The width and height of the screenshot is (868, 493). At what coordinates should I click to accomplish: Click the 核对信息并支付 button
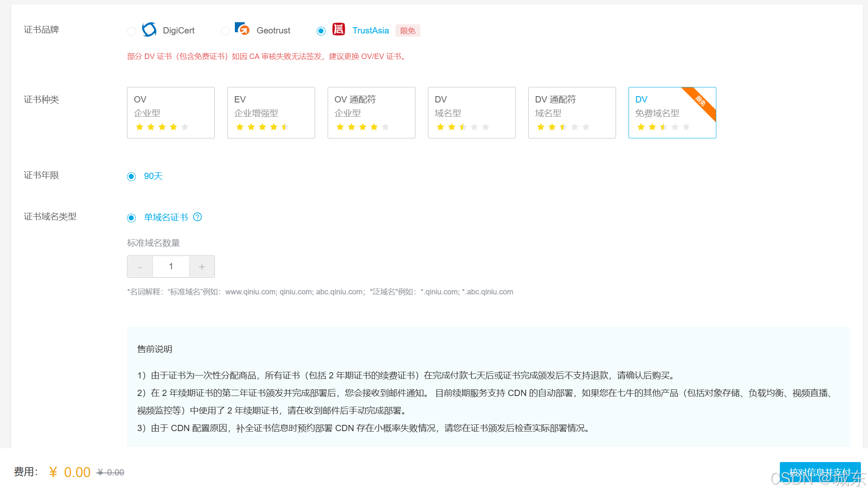[x=820, y=472]
